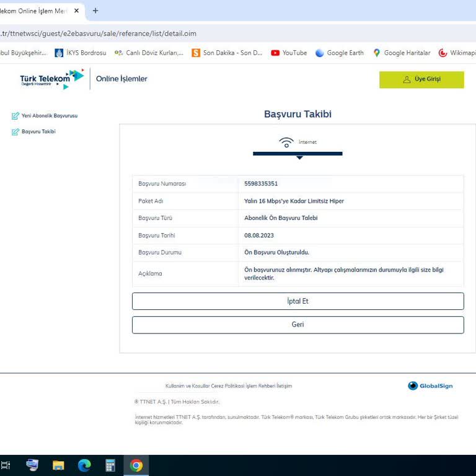
Task: Open the Son Dakika bookmark
Action: [227, 53]
